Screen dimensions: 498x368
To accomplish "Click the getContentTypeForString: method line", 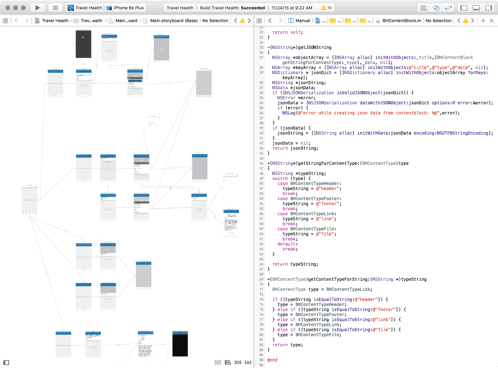I will 347,279.
